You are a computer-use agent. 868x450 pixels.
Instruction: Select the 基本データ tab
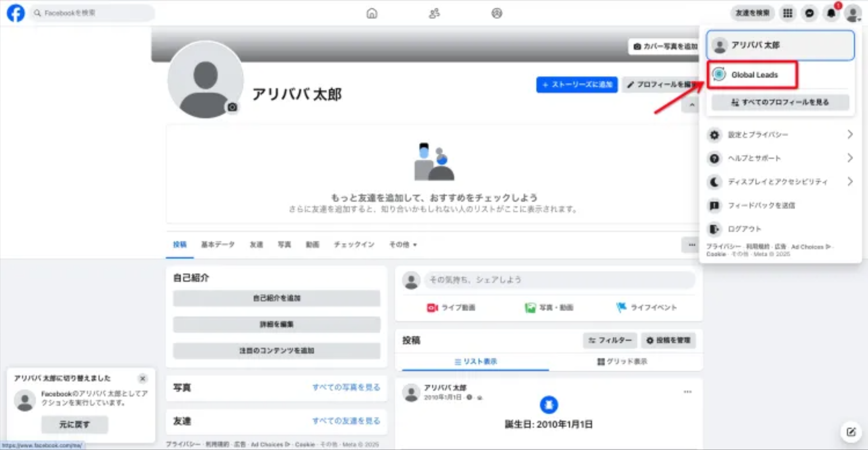pos(218,244)
